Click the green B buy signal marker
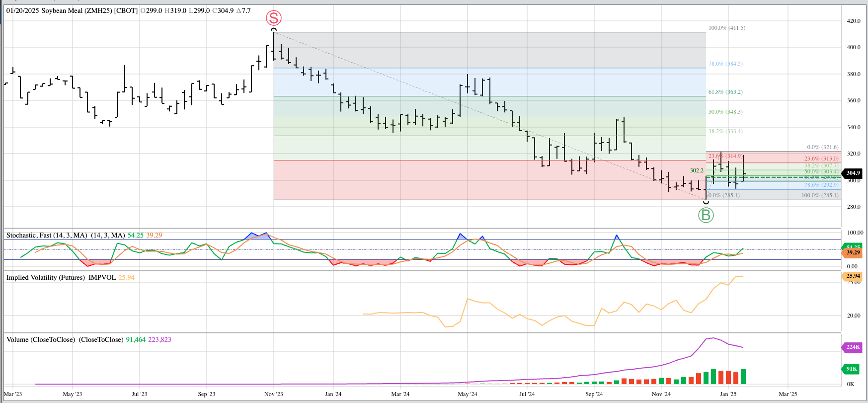868x403 pixels. click(706, 215)
